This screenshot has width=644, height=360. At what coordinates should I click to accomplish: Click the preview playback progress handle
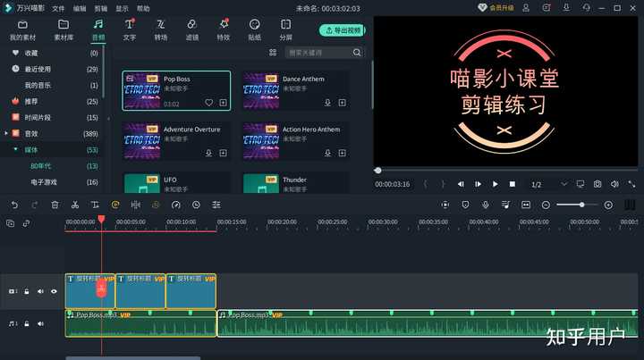(x=377, y=170)
